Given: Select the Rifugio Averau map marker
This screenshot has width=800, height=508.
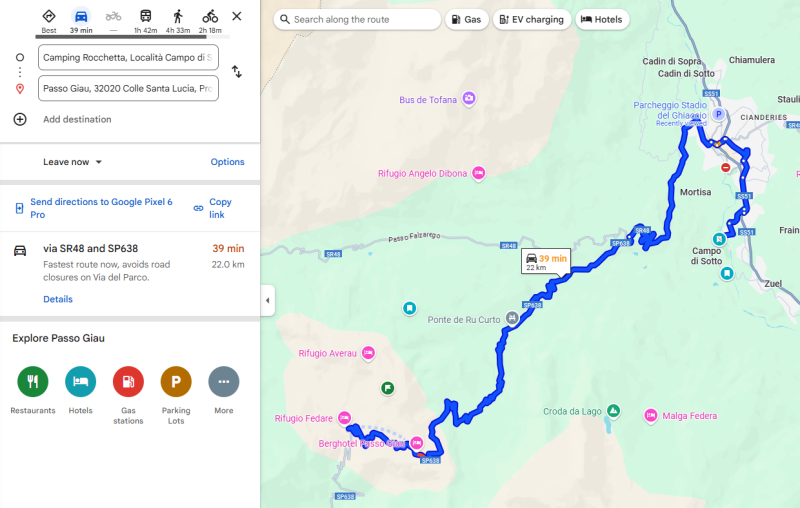Looking at the screenshot, I should pos(368,352).
